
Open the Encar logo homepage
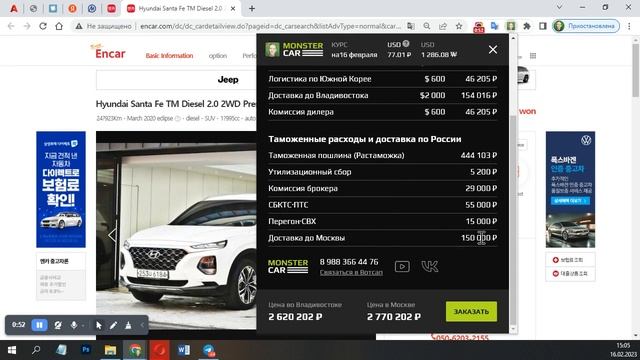(110, 53)
